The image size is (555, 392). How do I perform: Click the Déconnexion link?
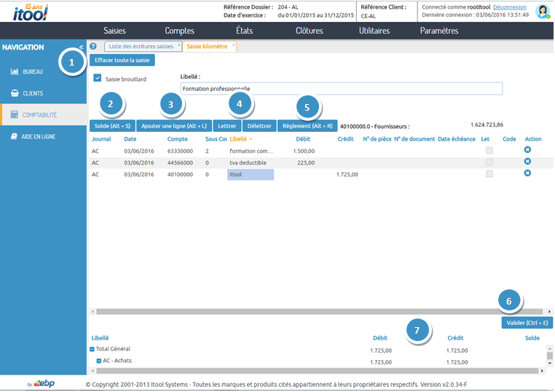point(511,7)
